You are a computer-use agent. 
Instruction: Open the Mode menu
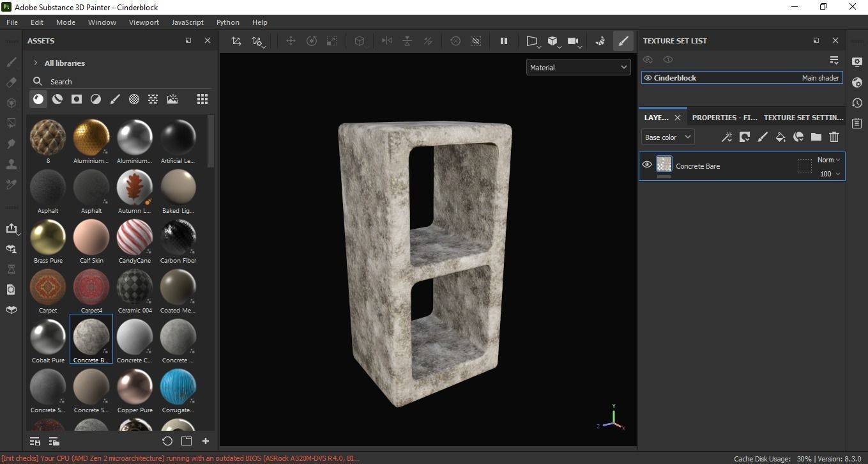(66, 22)
